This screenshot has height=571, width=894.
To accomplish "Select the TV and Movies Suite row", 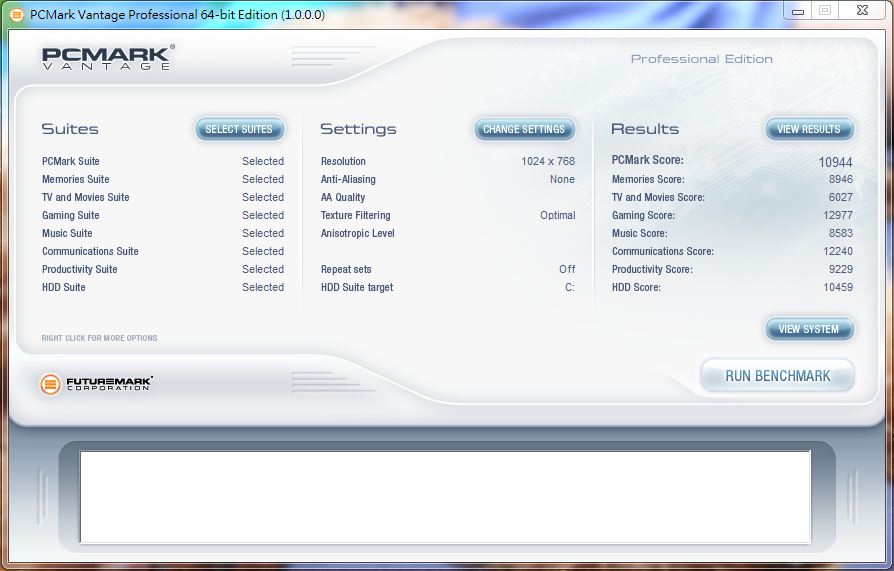I will (162, 197).
